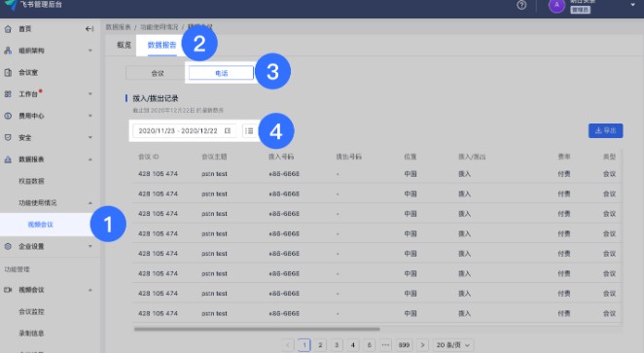Click the Feishu logo in top bar
The image size is (644, 353).
pos(11,5)
